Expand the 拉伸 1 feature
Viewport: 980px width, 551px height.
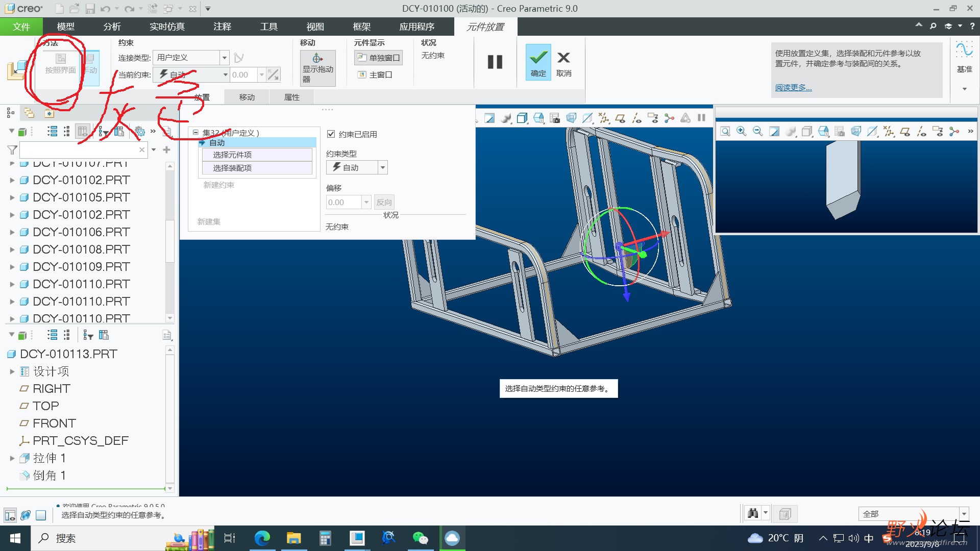pyautogui.click(x=12, y=458)
